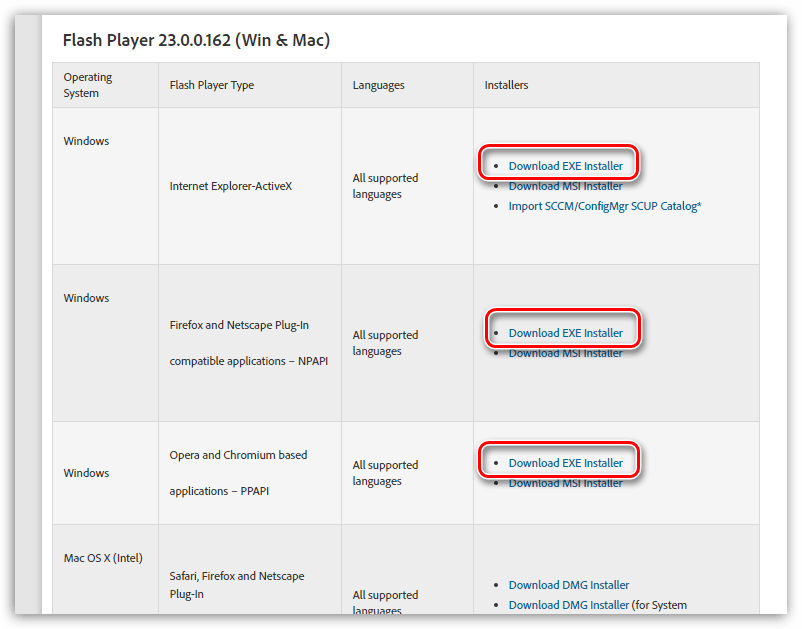The image size is (802, 629).
Task: Download MSI Installer for Opera Chromium PPAPI
Action: pos(565,483)
